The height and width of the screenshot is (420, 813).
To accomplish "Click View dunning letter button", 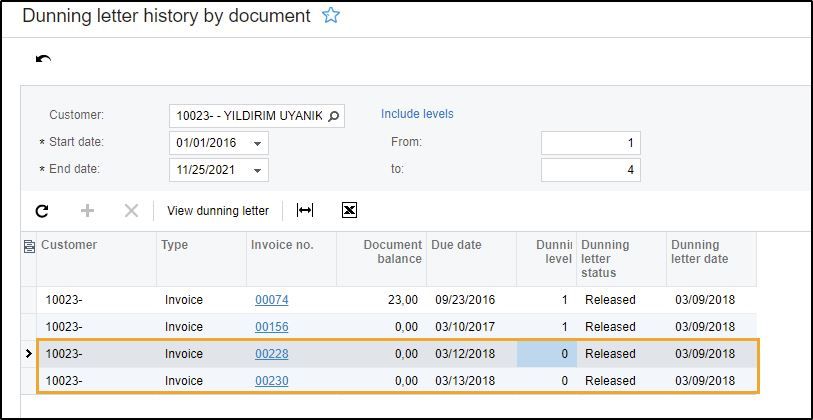I will coord(217,210).
